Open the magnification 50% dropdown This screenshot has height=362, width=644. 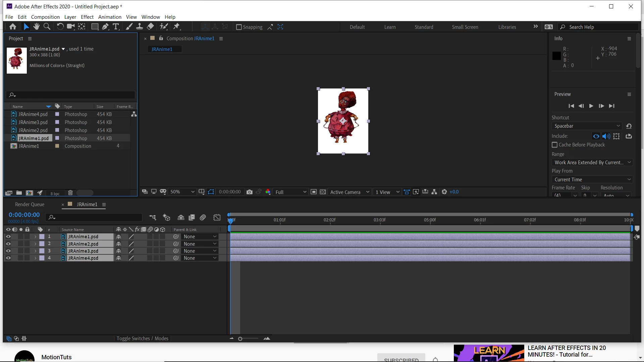pos(182,192)
